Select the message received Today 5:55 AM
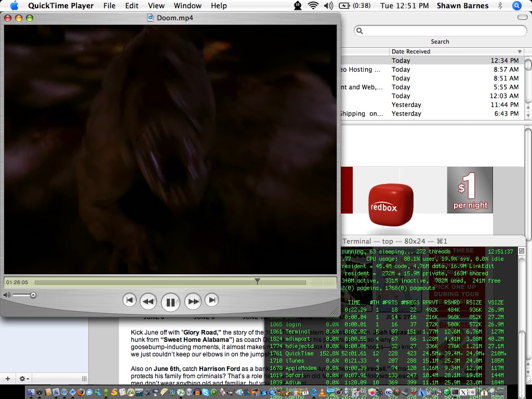 pos(432,87)
